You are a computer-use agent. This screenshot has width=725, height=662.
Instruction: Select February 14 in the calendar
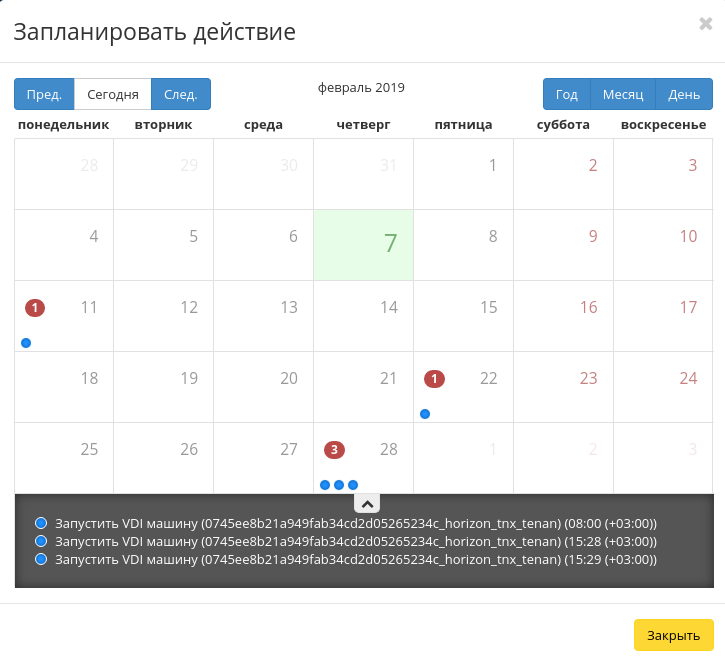(363, 315)
